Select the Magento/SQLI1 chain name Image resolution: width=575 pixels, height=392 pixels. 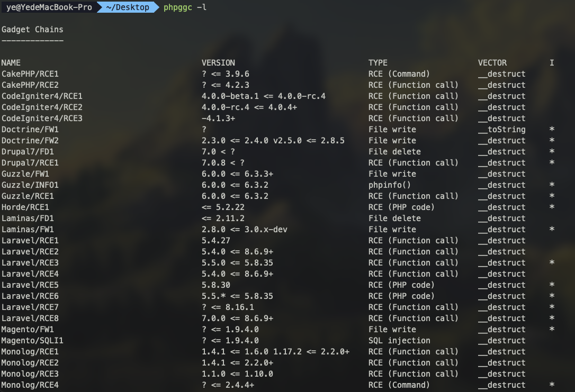(32, 341)
